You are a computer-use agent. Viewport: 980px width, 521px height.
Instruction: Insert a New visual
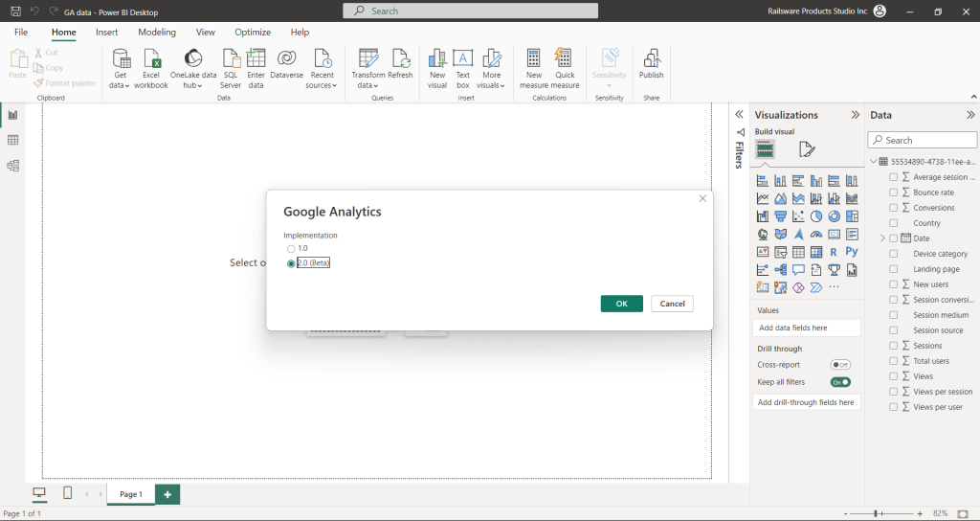click(x=437, y=69)
